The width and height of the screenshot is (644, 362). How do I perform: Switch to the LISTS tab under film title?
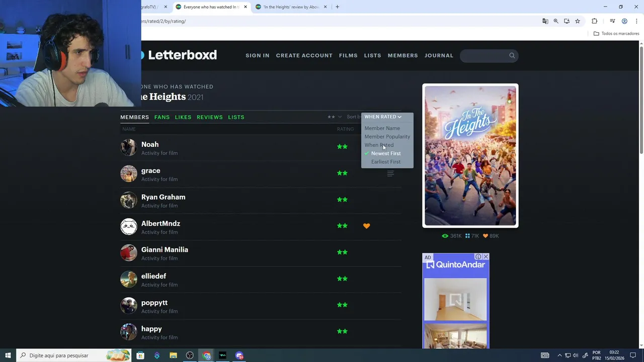[236, 117]
